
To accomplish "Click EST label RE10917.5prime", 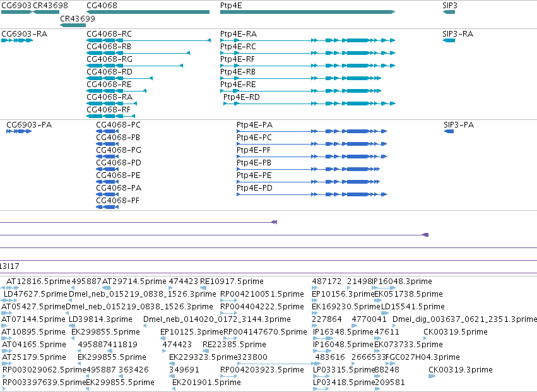I will pyautogui.click(x=232, y=282).
